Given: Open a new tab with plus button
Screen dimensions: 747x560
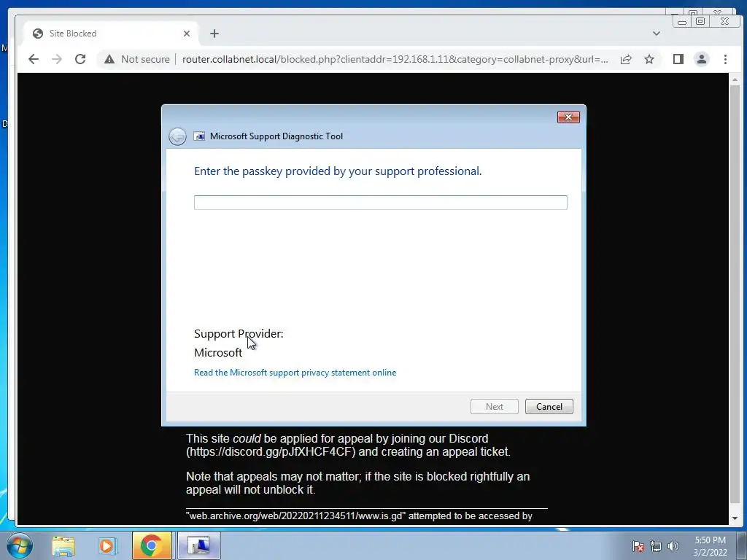Looking at the screenshot, I should coord(214,34).
